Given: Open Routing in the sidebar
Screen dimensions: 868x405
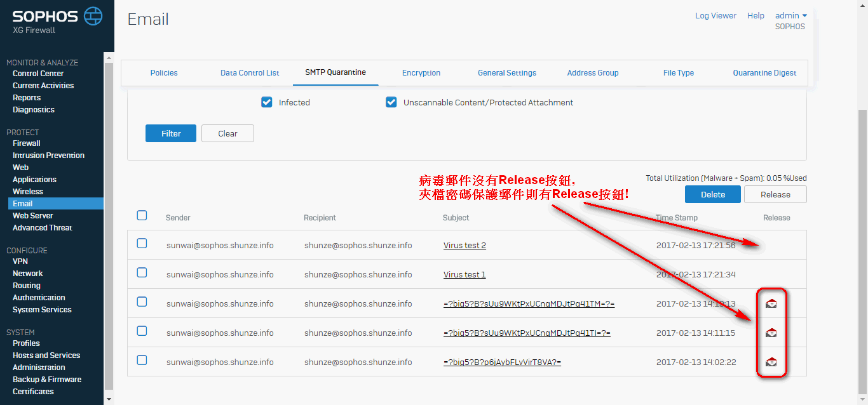Looking at the screenshot, I should click(27, 286).
